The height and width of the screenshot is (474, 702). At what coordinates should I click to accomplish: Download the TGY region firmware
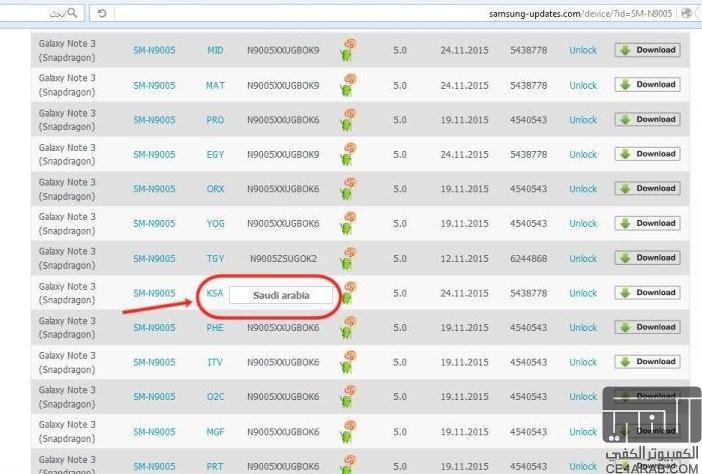(647, 257)
